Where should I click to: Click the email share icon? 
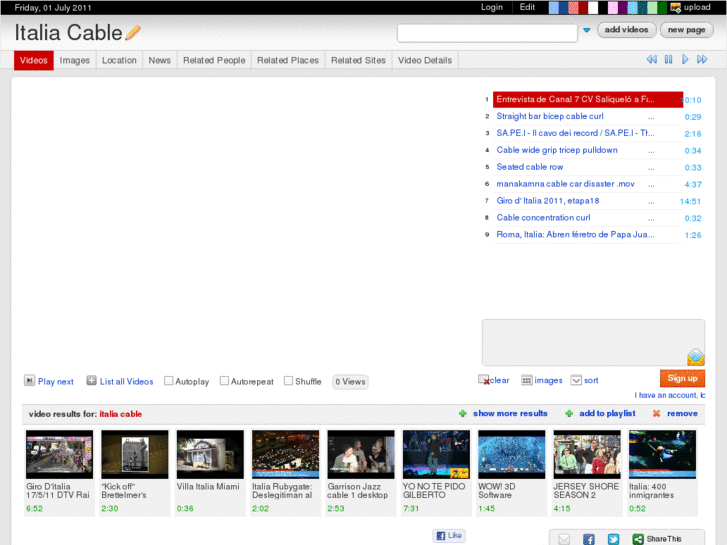coord(564,539)
